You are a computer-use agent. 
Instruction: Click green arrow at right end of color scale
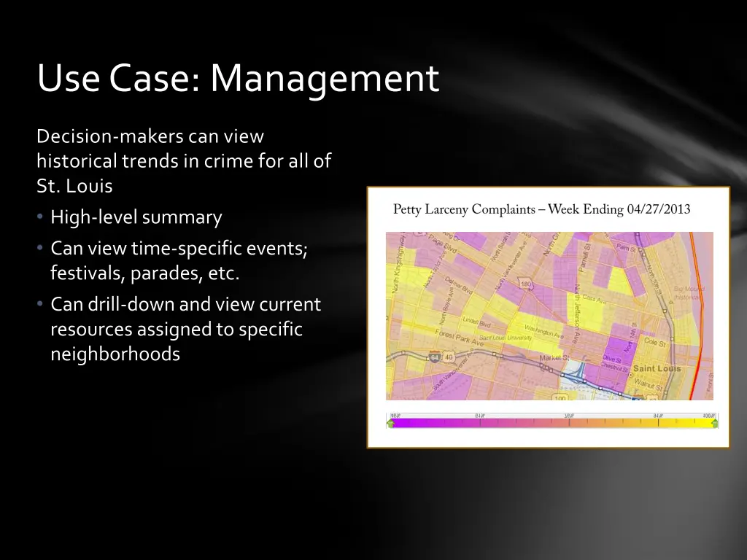714,422
